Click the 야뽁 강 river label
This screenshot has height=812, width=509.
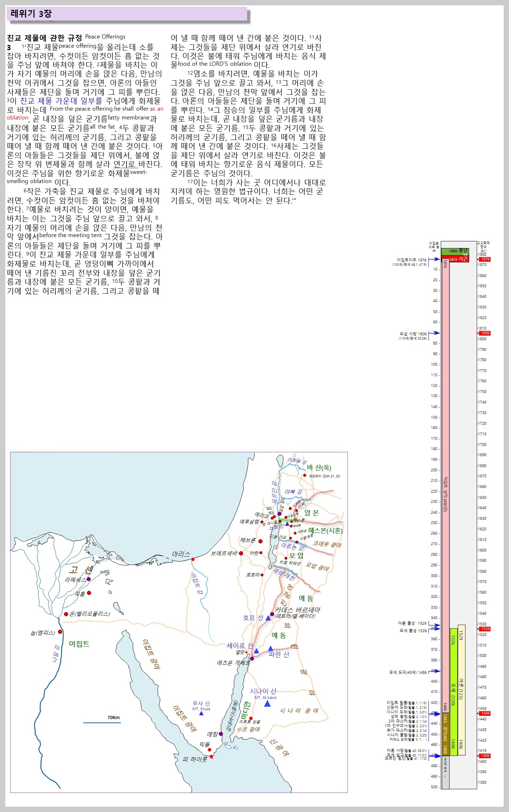click(x=293, y=492)
